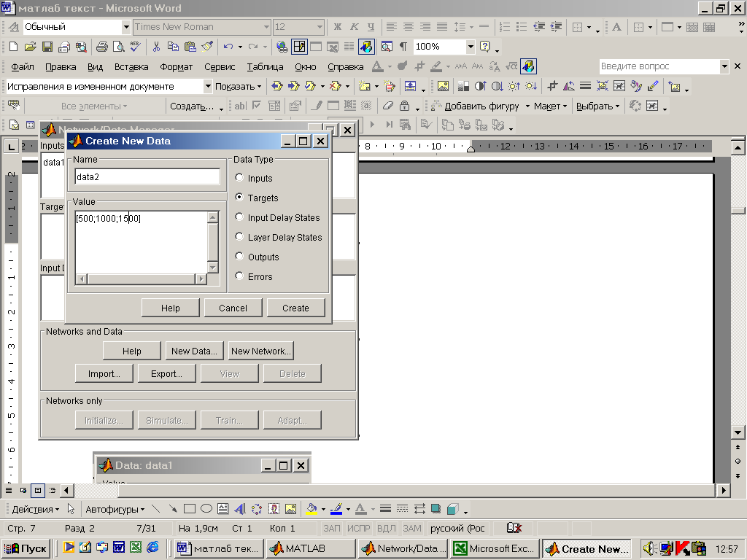Click the Justify alignment icon
Image resolution: width=747 pixels, height=560 pixels.
point(442,27)
